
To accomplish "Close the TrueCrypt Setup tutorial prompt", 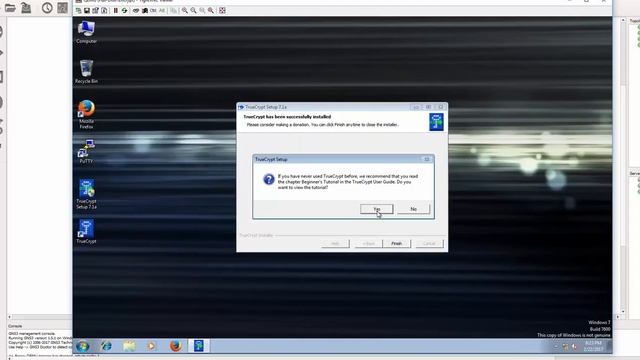I will (x=427, y=159).
